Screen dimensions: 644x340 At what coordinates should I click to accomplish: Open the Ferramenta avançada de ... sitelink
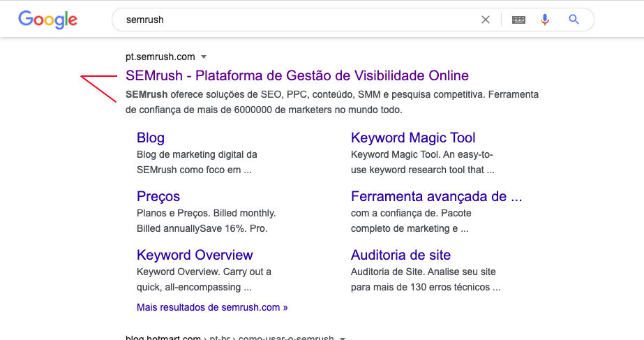436,196
